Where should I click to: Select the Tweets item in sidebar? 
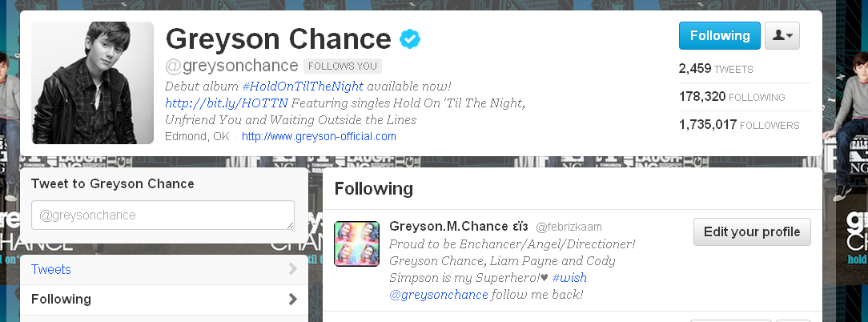pyautogui.click(x=164, y=270)
